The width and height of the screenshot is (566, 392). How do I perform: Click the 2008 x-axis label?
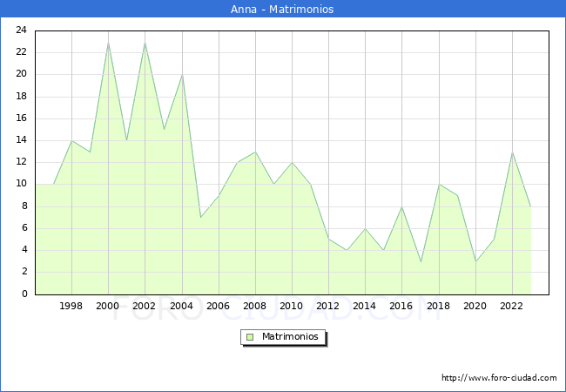click(x=255, y=306)
